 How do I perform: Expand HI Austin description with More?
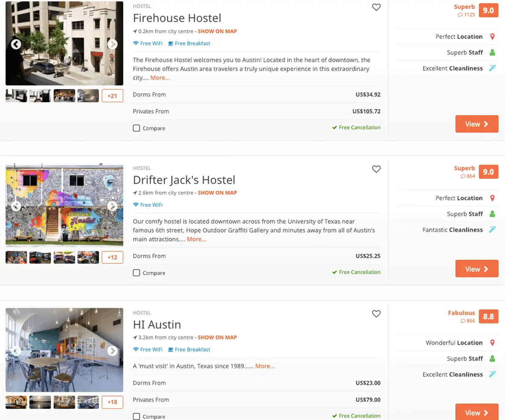[265, 366]
